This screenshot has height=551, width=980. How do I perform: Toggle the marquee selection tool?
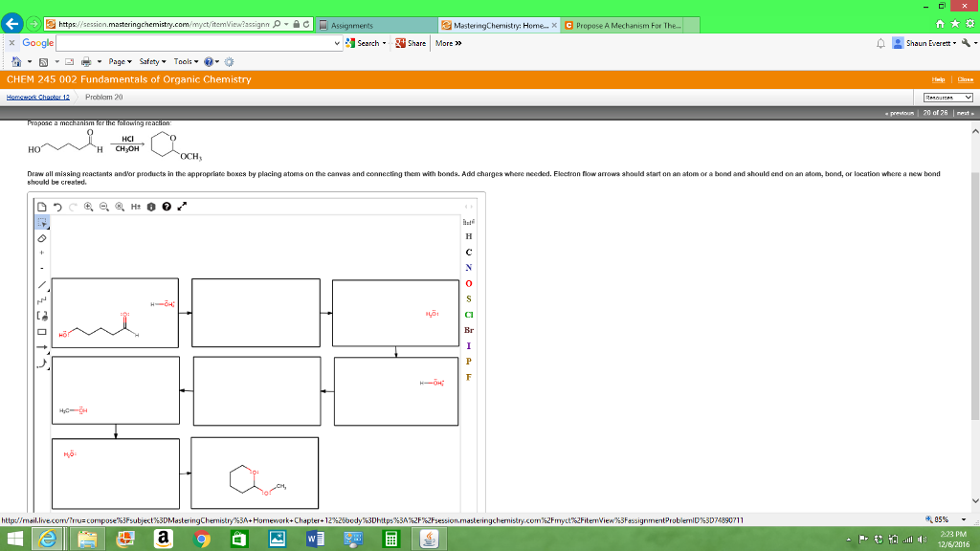click(41, 223)
